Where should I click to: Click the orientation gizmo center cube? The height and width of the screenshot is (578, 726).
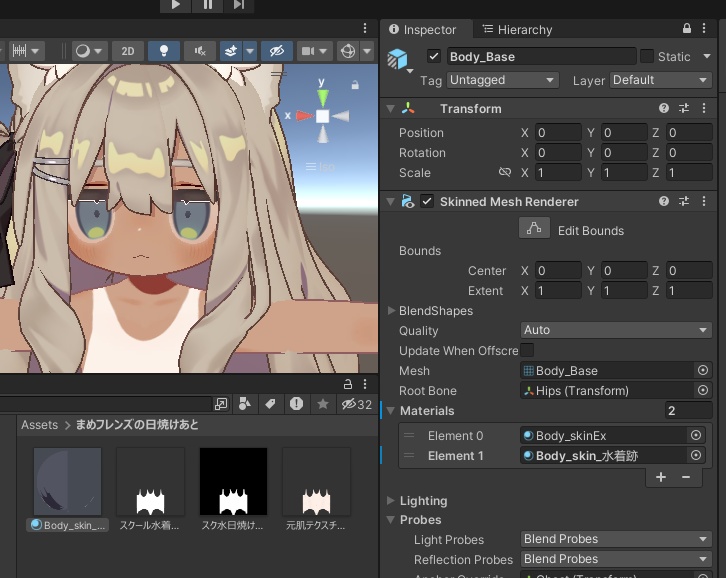(x=322, y=116)
